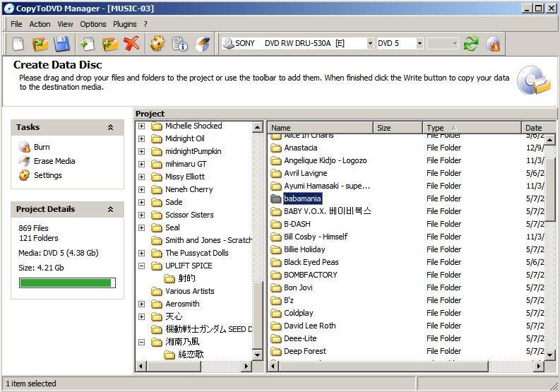Save project with the floppy disk icon

pos(61,44)
